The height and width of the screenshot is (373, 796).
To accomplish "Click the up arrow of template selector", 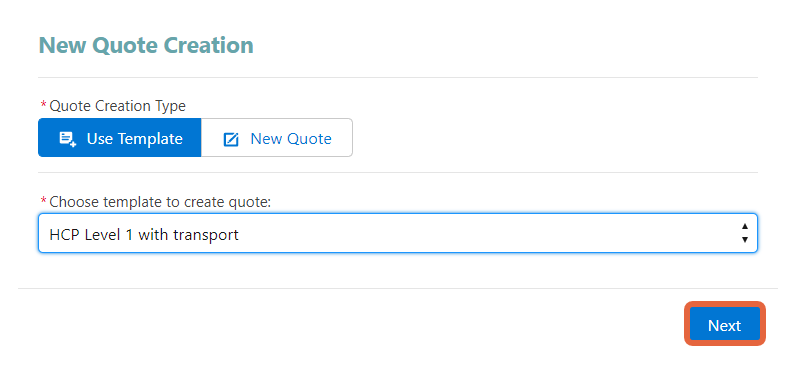I will [x=745, y=226].
